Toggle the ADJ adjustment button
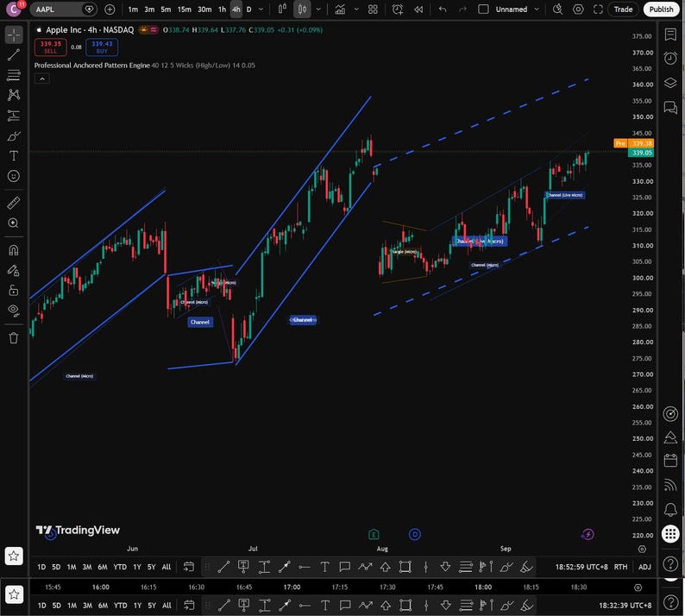Image resolution: width=685 pixels, height=616 pixels. [x=644, y=567]
